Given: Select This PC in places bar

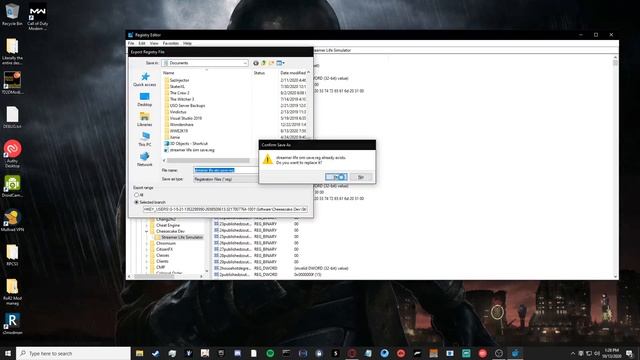Looking at the screenshot, I should pos(144,139).
